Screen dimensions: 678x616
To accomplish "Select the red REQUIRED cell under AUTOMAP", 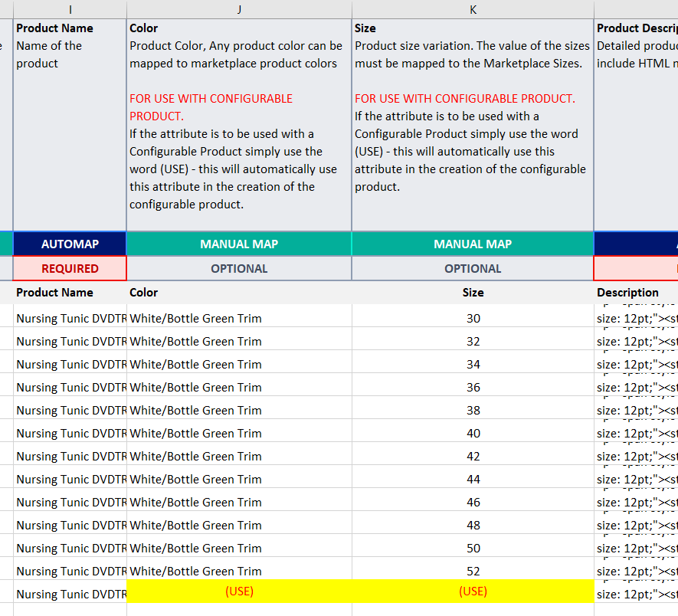I will coord(70,269).
